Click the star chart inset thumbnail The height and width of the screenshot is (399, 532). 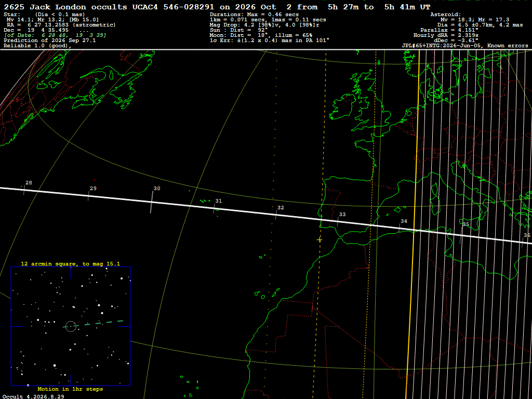[71, 326]
